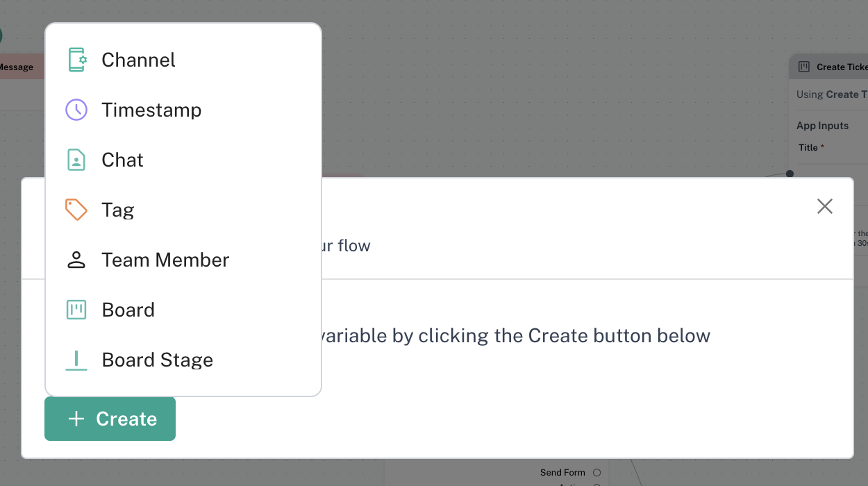Click the Team Member person icon
This screenshot has height=486, width=868.
click(x=76, y=260)
